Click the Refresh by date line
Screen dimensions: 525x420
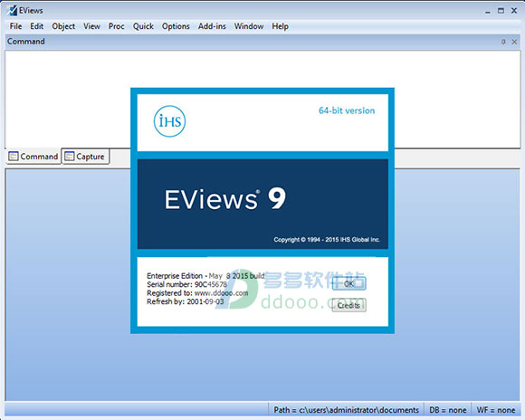click(186, 301)
